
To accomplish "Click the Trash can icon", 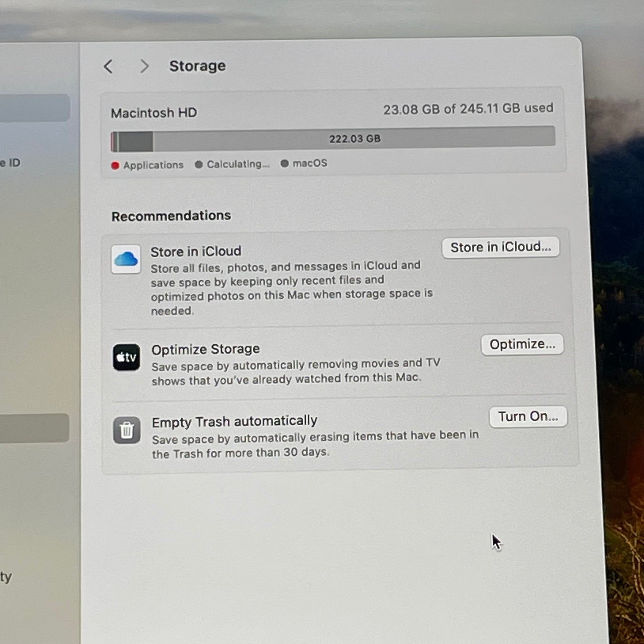I will tap(127, 430).
